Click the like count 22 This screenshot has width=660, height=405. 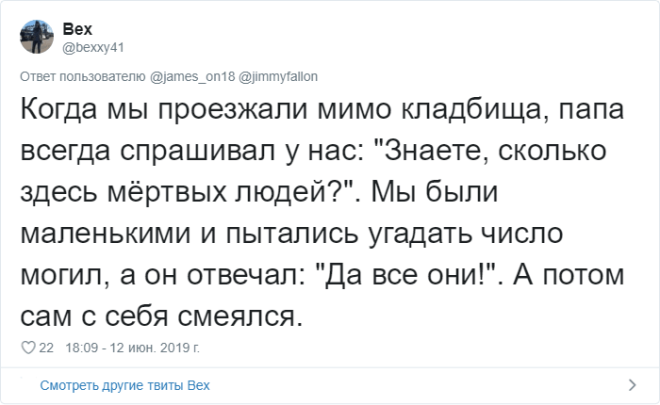coord(45,348)
